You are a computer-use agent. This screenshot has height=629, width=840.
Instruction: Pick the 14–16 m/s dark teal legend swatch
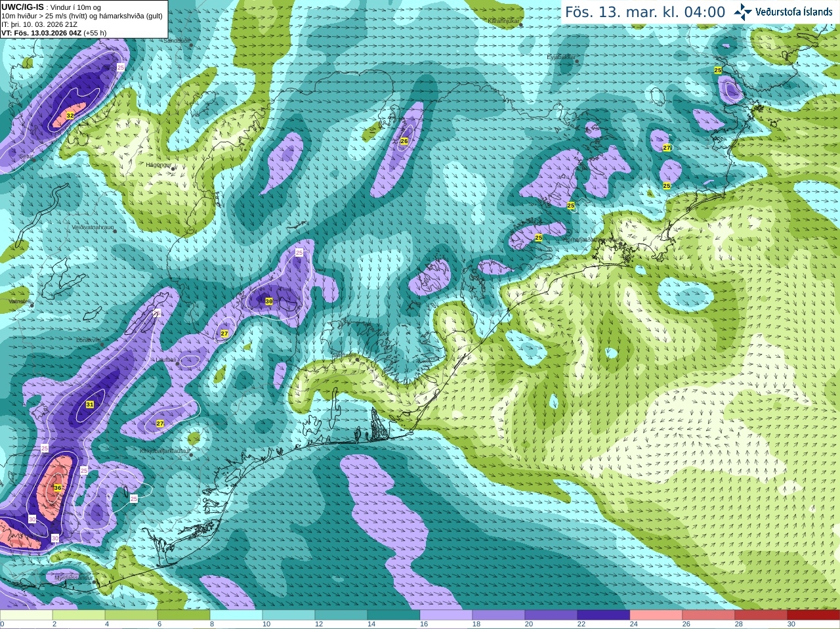coord(394,615)
